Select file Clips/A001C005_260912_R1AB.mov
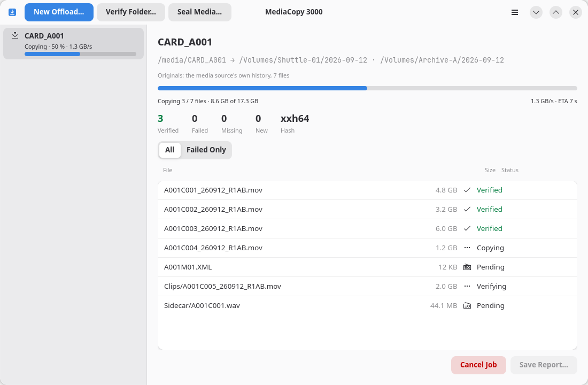This screenshot has height=385, width=588. point(367,286)
